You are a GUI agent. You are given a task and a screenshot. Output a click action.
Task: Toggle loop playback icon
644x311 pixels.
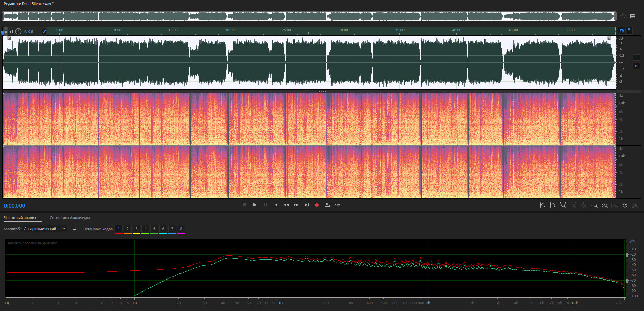coord(327,205)
